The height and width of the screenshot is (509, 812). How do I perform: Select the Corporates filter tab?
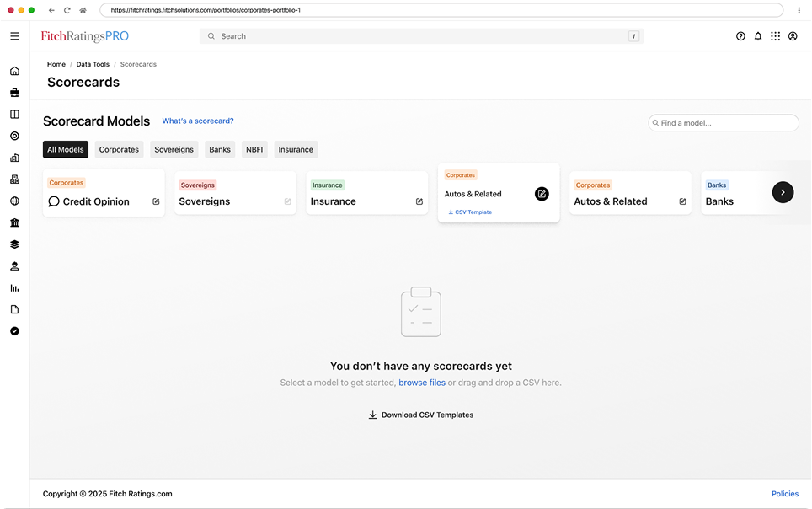pyautogui.click(x=119, y=149)
